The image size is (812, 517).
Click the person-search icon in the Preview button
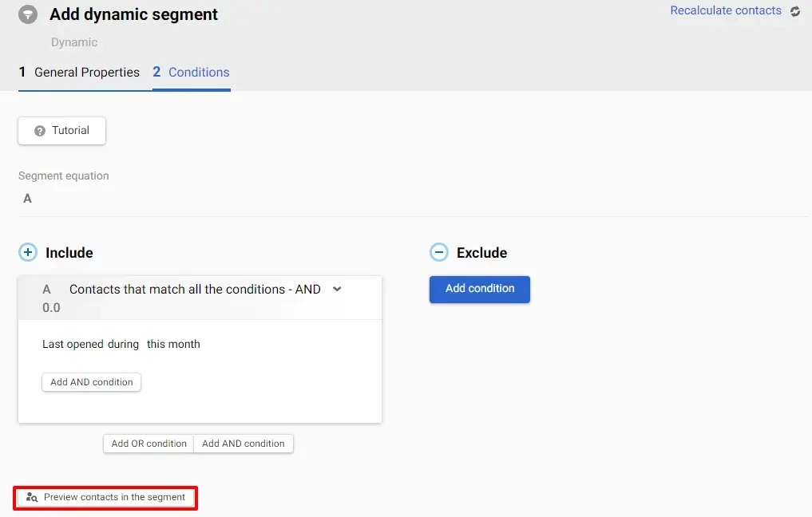click(x=32, y=497)
